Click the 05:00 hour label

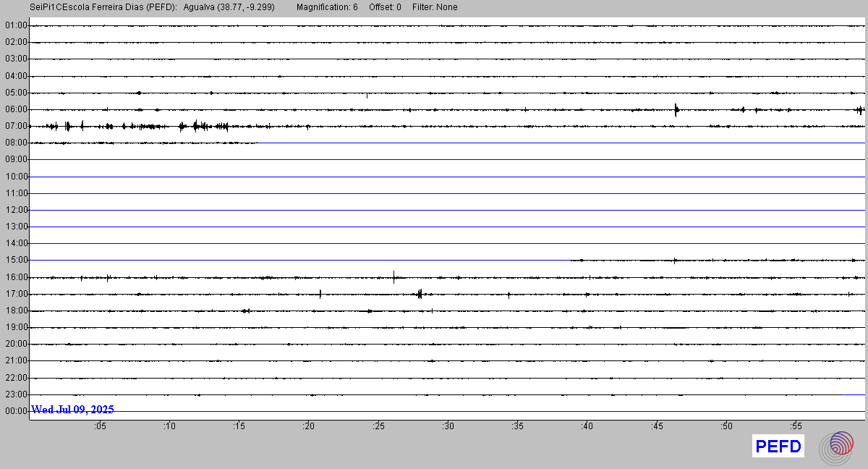pyautogui.click(x=16, y=93)
